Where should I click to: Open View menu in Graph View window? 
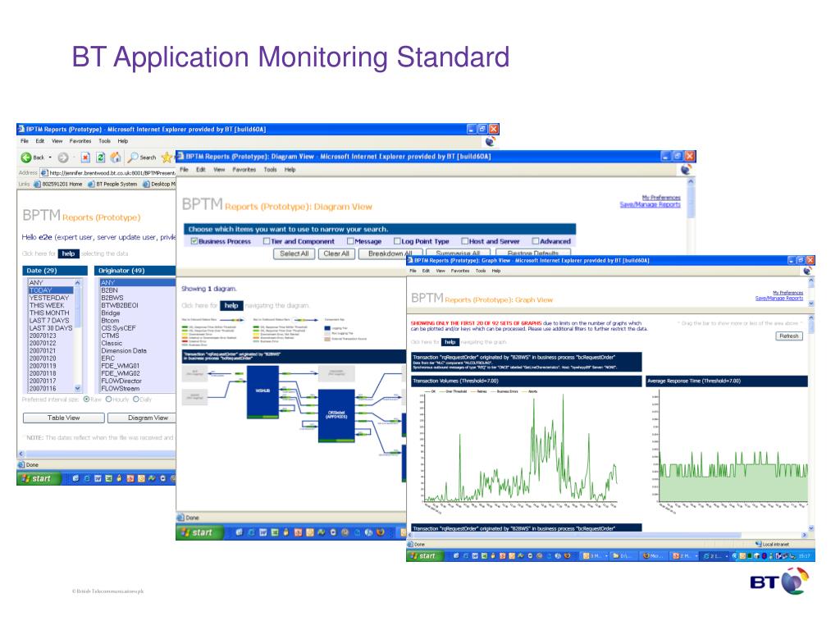coord(441,271)
